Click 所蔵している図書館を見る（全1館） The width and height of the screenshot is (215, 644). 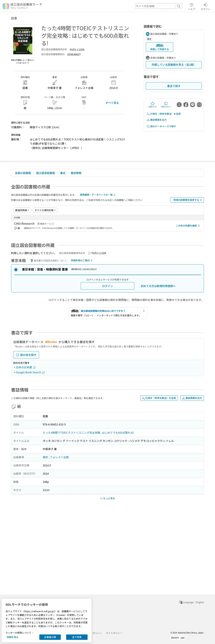pos(174,65)
